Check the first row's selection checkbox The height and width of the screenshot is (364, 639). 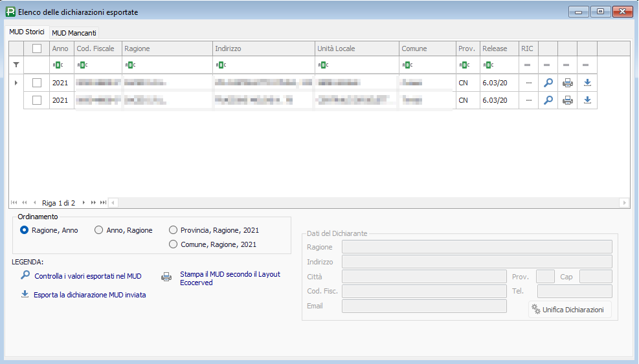coord(37,83)
